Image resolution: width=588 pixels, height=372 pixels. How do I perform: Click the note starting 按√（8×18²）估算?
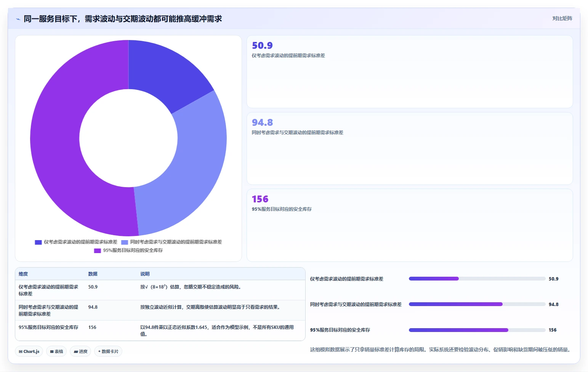point(192,287)
